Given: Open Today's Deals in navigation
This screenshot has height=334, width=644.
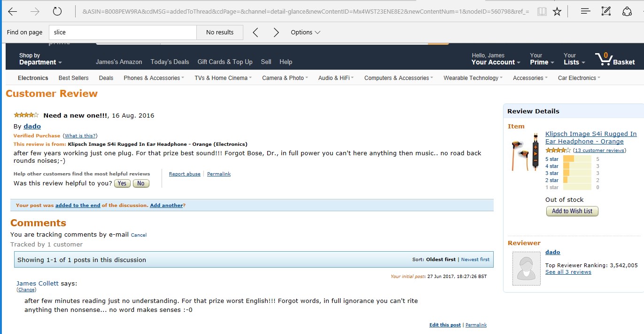Looking at the screenshot, I should (x=170, y=62).
